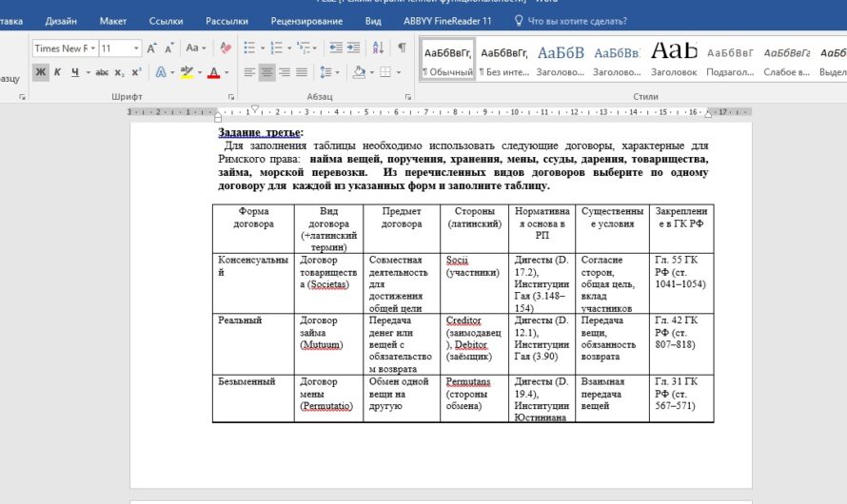Toggle underline button Ч

(74, 72)
